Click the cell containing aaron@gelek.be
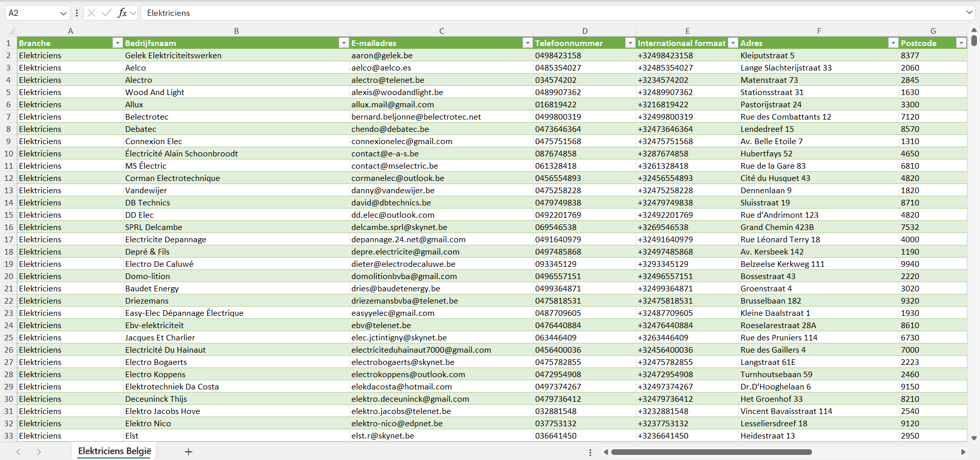This screenshot has height=460, width=980. 382,56
